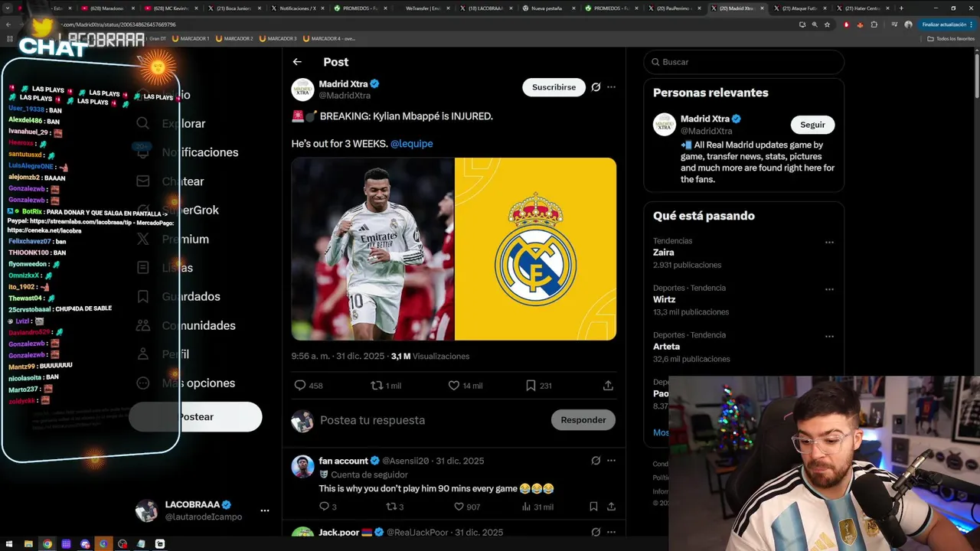Open Todos los favoritos folder
The height and width of the screenshot is (551, 980).
[951, 38]
